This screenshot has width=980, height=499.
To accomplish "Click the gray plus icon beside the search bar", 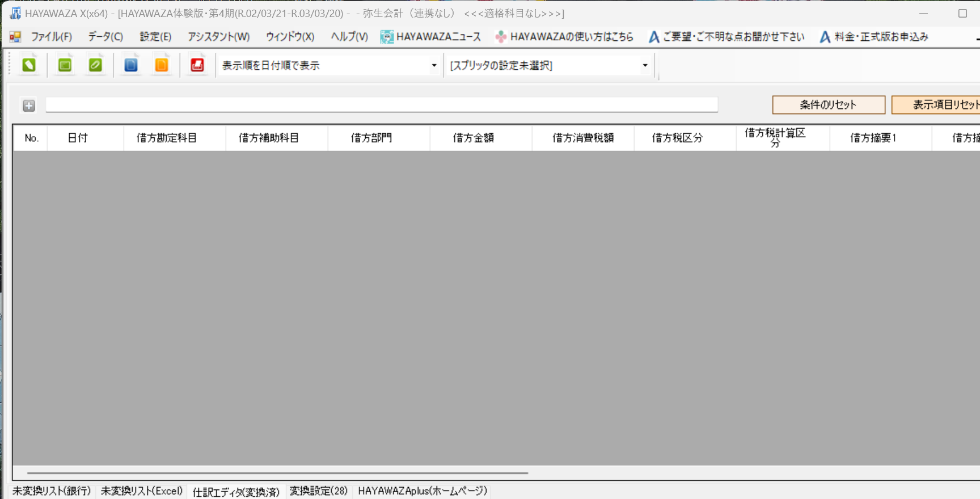I will [29, 105].
